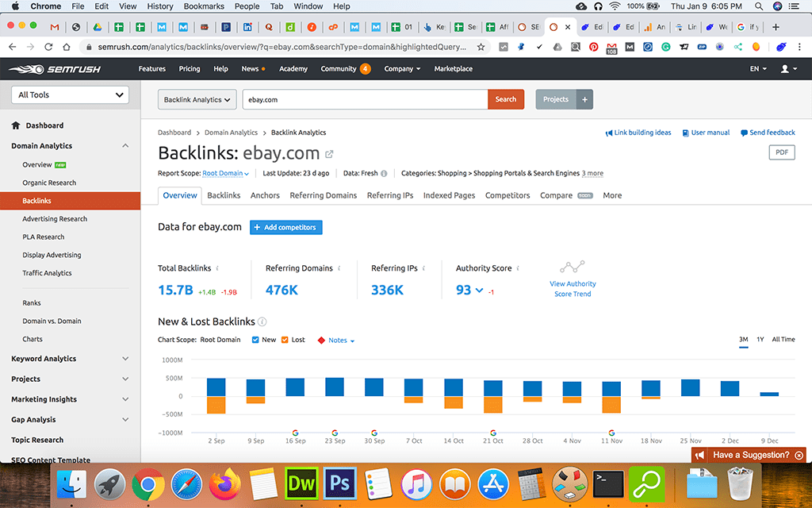Click the ebay.com search input field
This screenshot has height=508, width=812.
click(365, 99)
